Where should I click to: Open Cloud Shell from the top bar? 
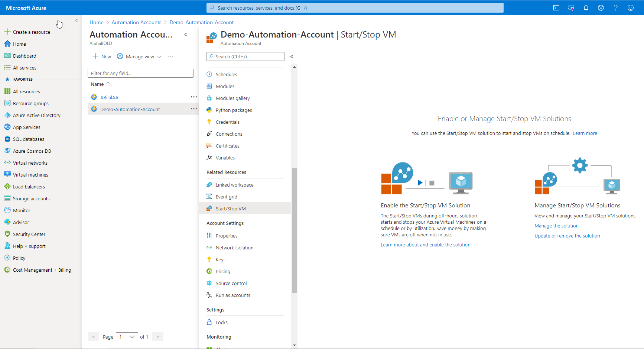tap(556, 8)
